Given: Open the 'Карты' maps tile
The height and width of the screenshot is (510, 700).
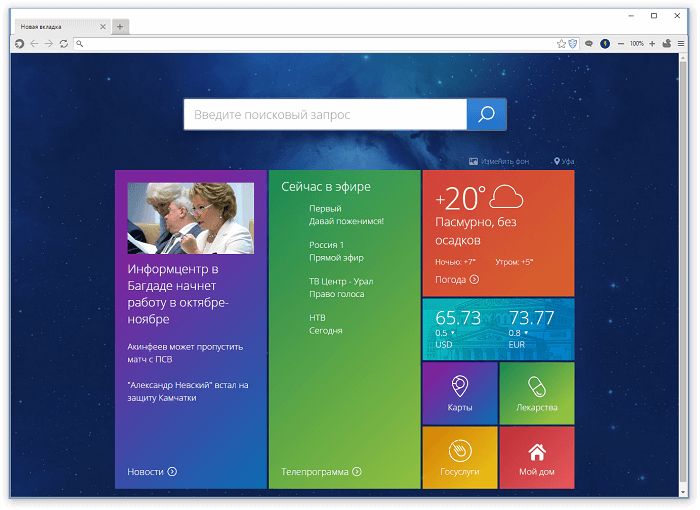Looking at the screenshot, I should pos(460,393).
